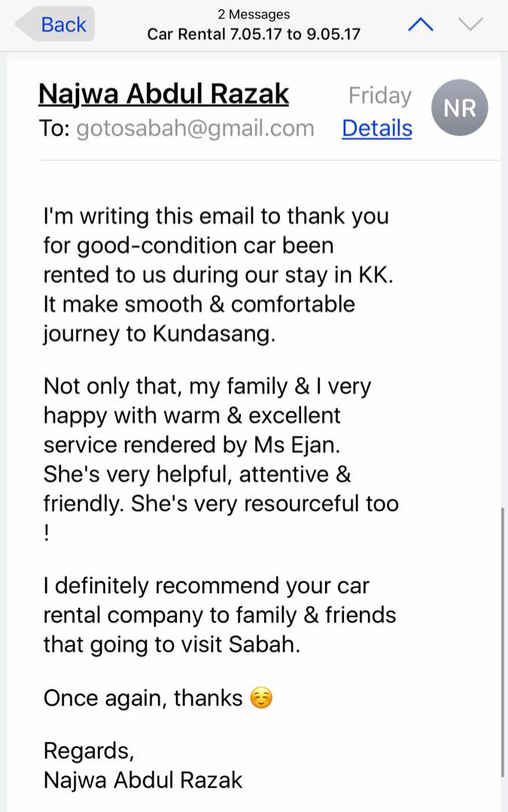Click the signature name at bottom

[x=143, y=780]
